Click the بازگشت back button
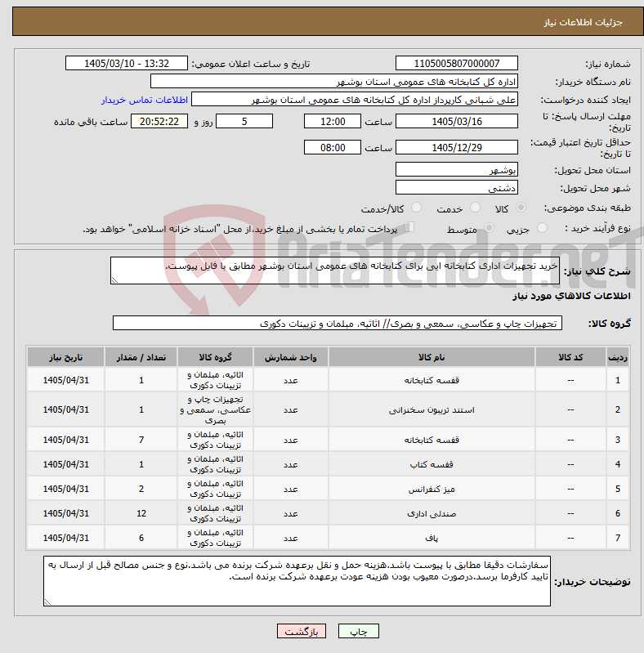 click(302, 632)
